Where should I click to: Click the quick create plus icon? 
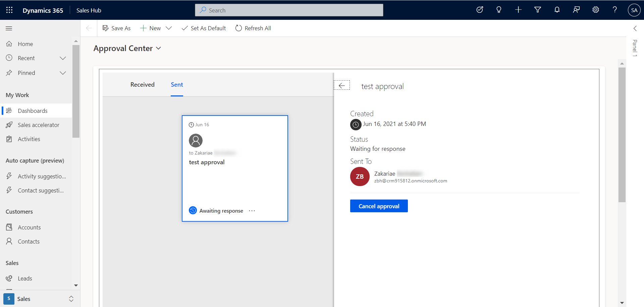click(518, 10)
